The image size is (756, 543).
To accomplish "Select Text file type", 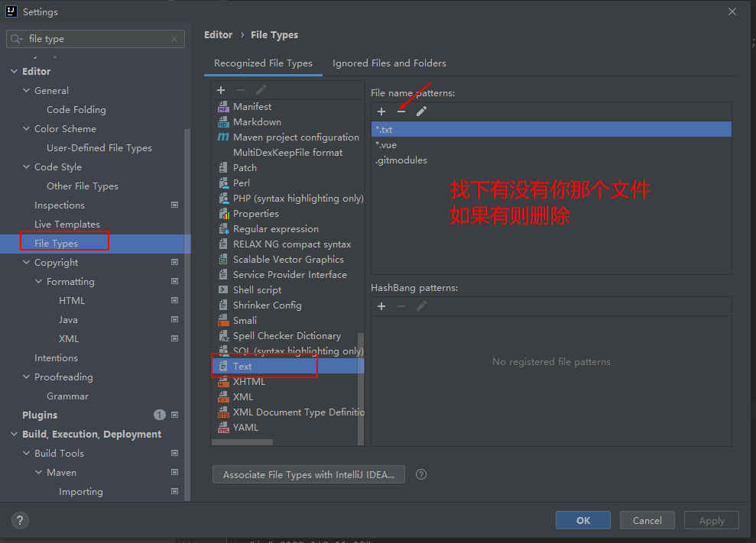I will 288,366.
